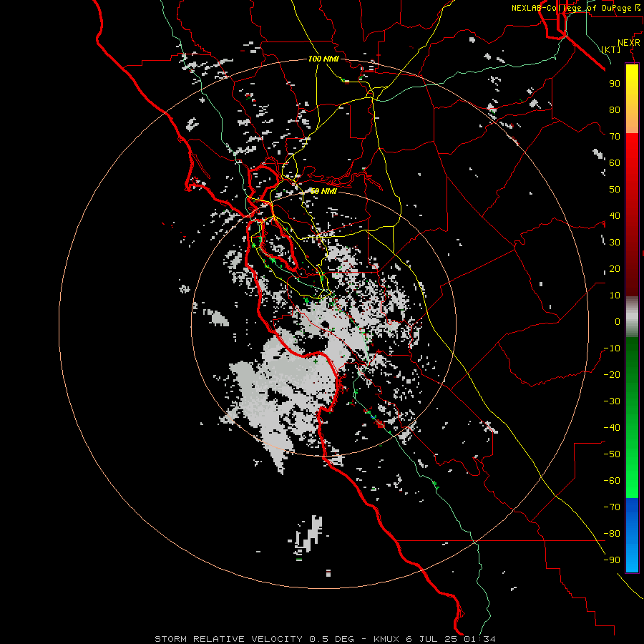Image resolution: width=644 pixels, height=644 pixels.
Task: Click the -20 value on the velocity scale
Action: (x=612, y=374)
